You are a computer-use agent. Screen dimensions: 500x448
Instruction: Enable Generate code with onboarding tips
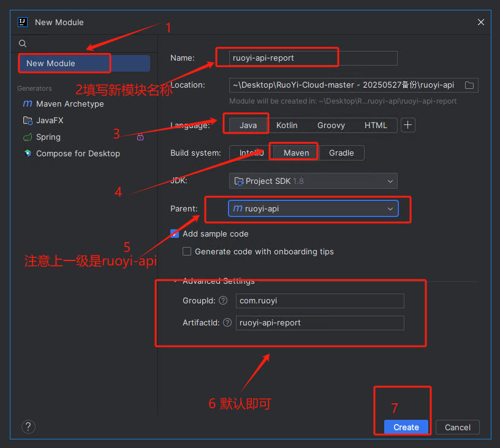coord(187,252)
